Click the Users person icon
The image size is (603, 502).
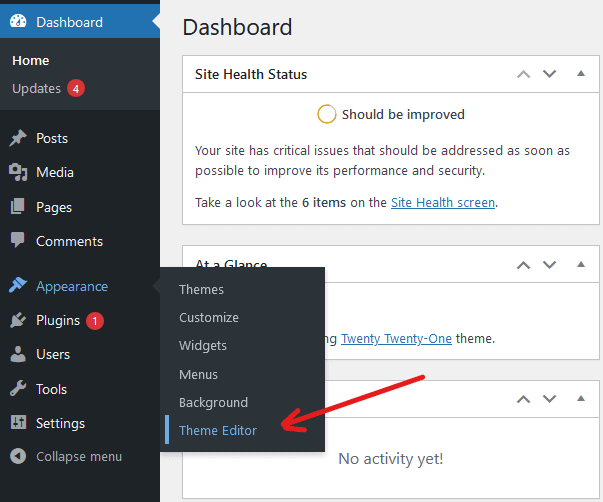coord(18,354)
